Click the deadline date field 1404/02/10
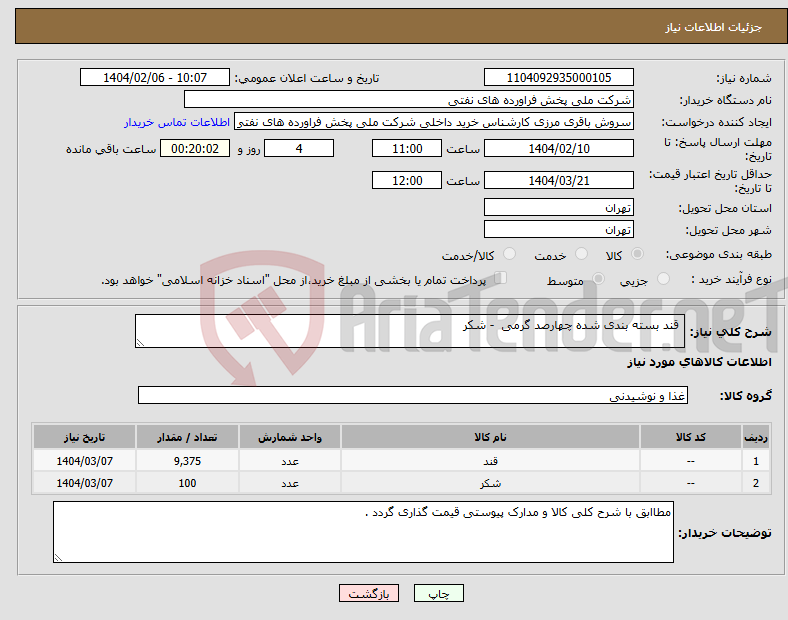Image resolution: width=788 pixels, height=620 pixels. 558,148
